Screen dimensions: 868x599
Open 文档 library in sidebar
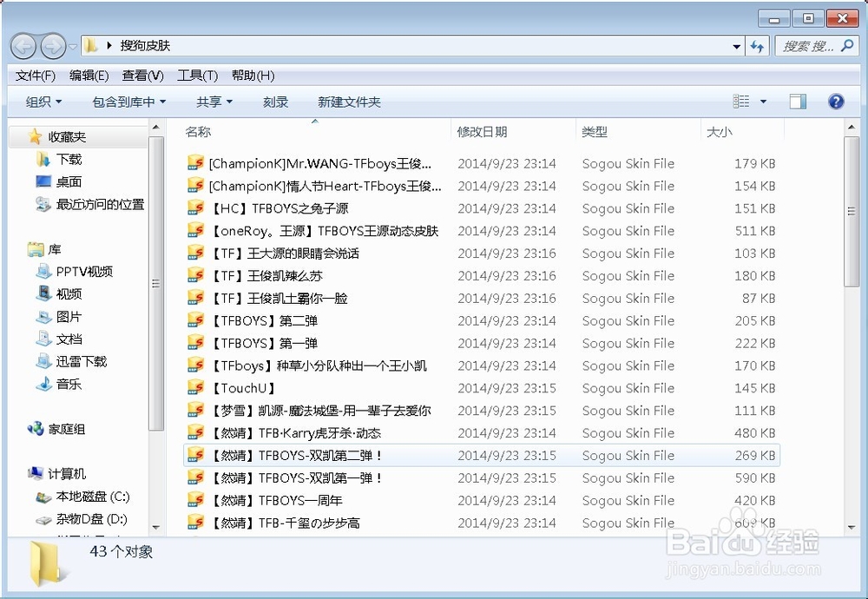click(x=69, y=339)
